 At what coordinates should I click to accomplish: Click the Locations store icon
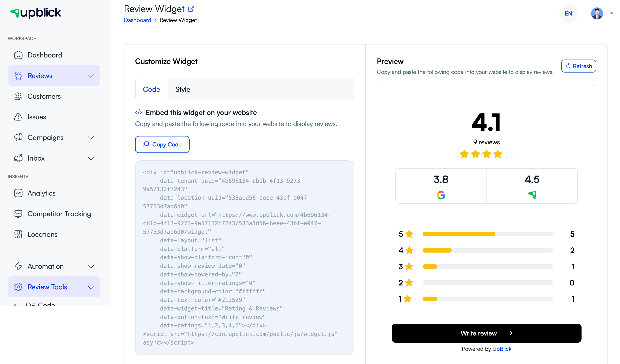18,235
